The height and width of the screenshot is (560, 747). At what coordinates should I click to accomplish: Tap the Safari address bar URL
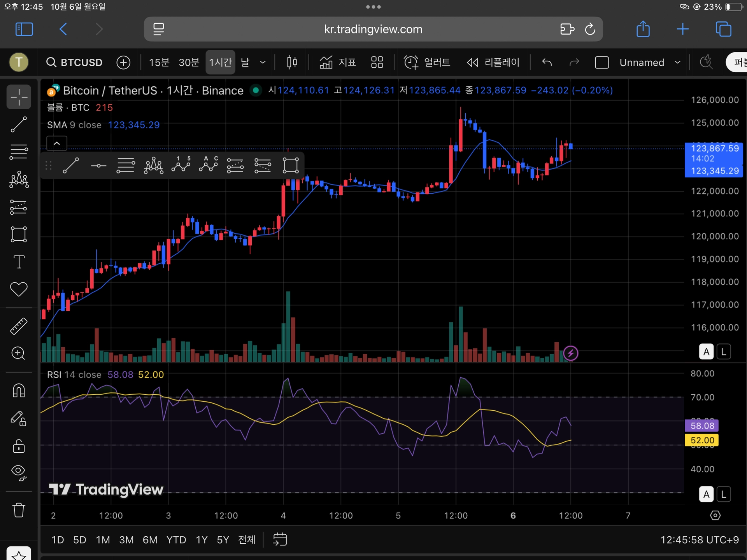pos(373,29)
